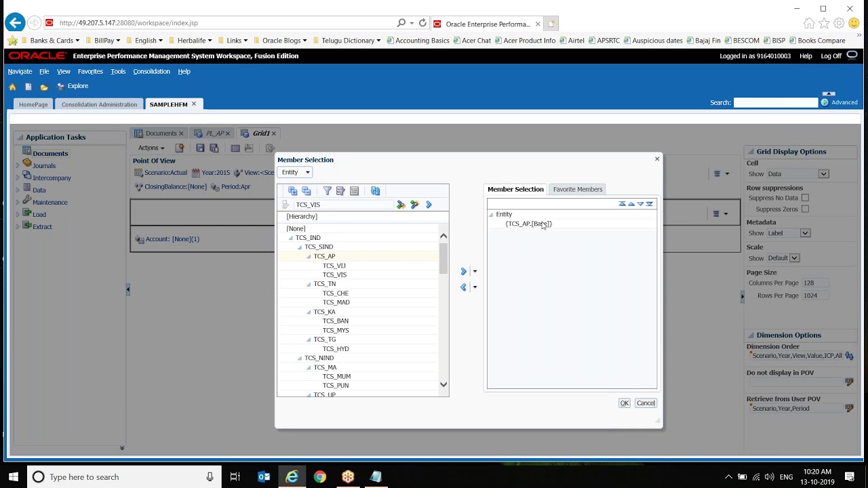Click the Save icon in Grid1 toolbar
Screen dimensions: 868x488
[x=200, y=148]
